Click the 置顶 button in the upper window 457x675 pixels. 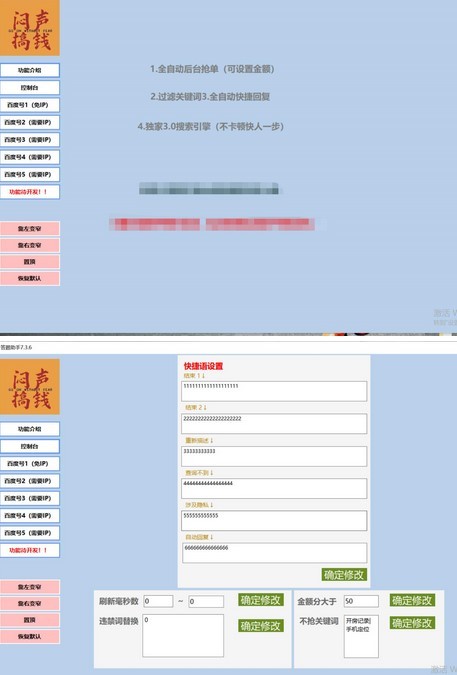[x=30, y=262]
